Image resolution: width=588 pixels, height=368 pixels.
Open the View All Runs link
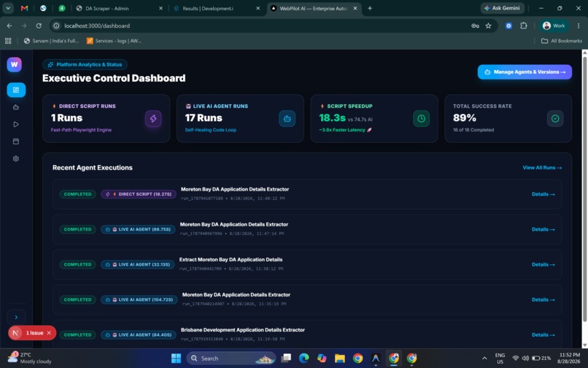(542, 168)
